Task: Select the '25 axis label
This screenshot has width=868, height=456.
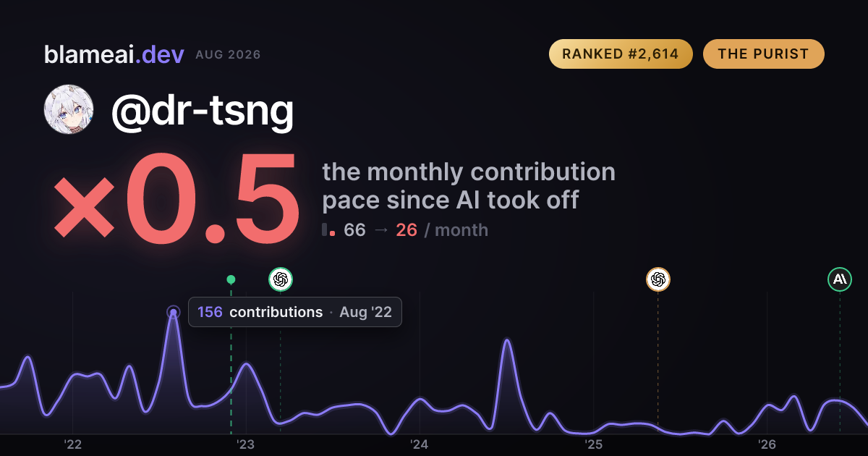Action: [x=593, y=444]
